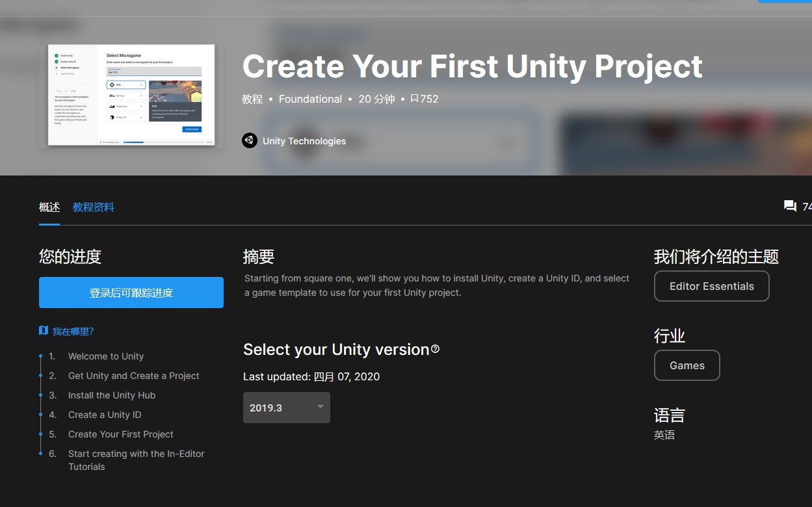Click the map icon beside 我在哪里?
This screenshot has width=812, height=507.
44,331
